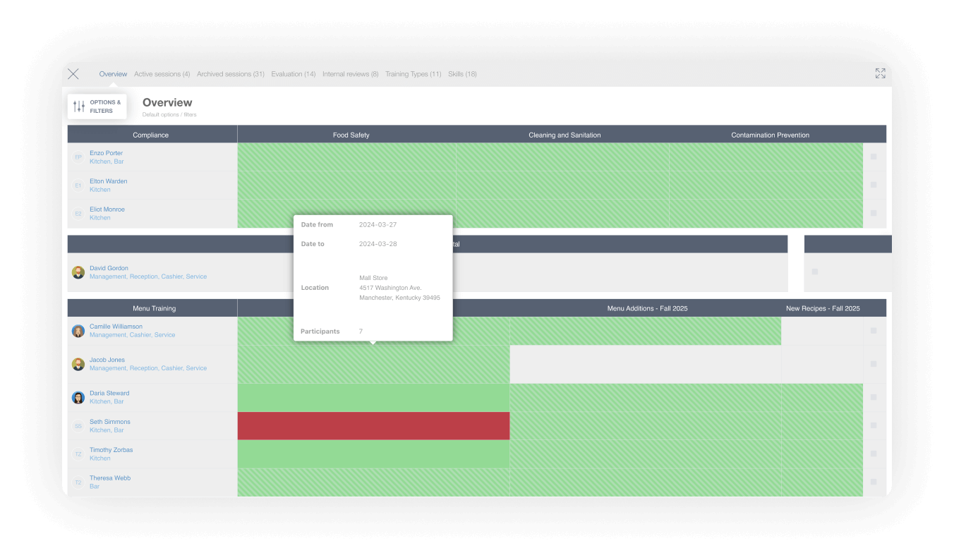Tick the checkbox in Camille Williamson's row
The image size is (954, 560).
(874, 330)
